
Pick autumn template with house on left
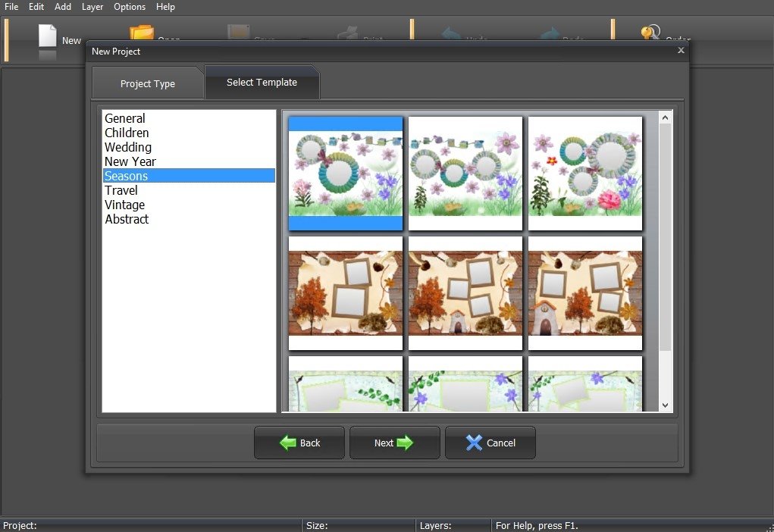tap(585, 293)
